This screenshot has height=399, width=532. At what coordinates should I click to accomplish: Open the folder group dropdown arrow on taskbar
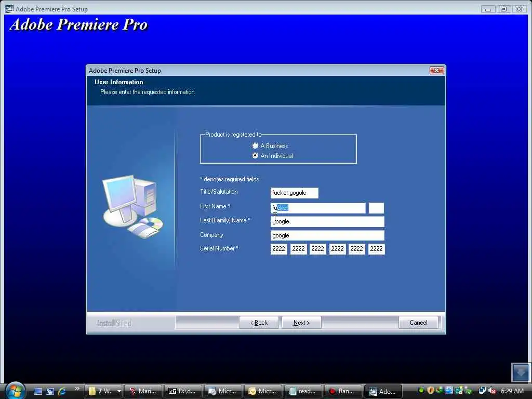click(x=119, y=391)
